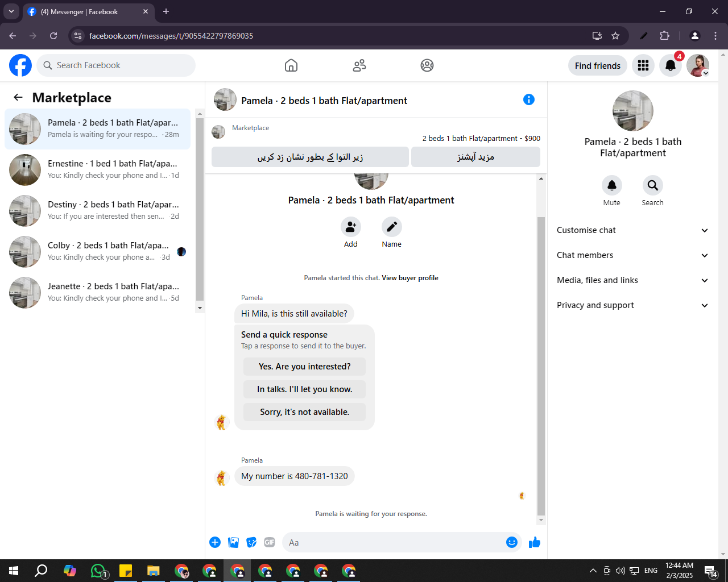Click the Find friends button
The image size is (728, 582).
click(x=598, y=65)
